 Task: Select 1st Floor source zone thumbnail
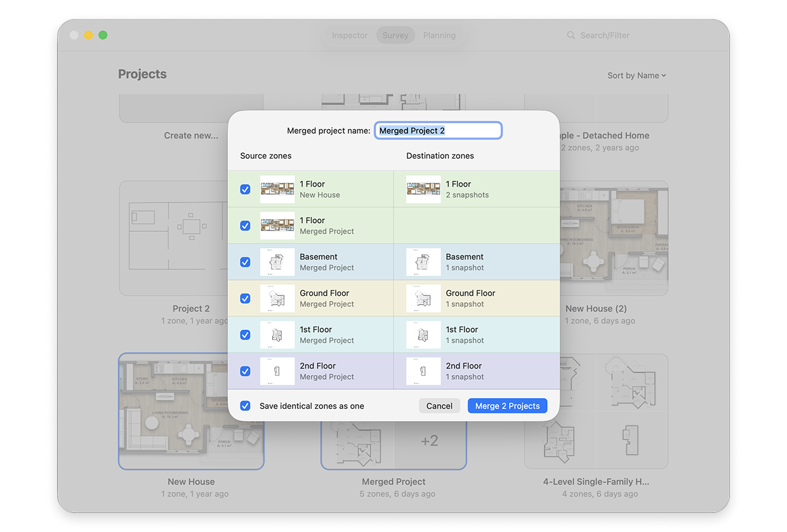pos(277,335)
